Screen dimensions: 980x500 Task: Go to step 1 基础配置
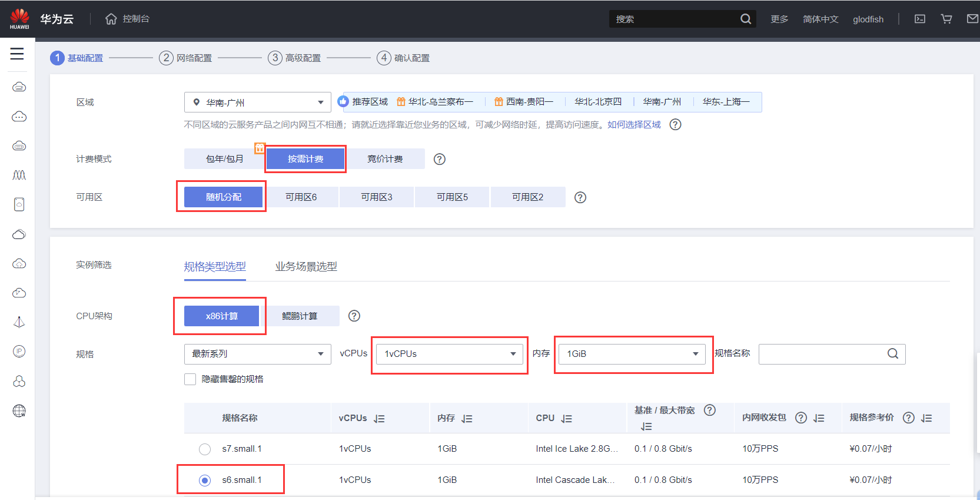pos(77,58)
